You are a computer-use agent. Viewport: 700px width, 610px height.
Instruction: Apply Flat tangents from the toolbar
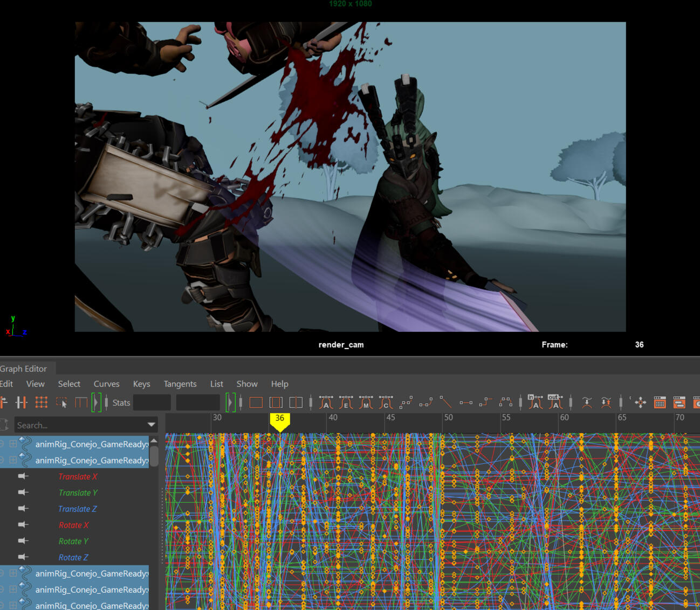tap(466, 402)
